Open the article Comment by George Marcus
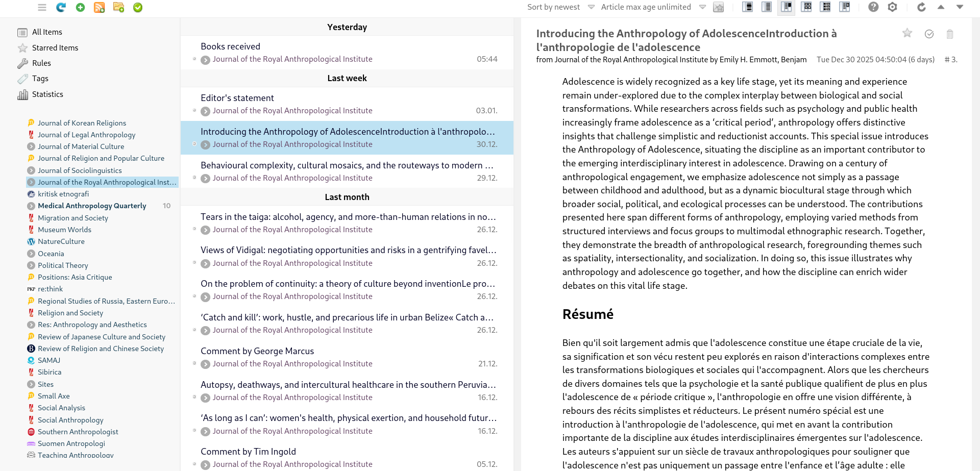This screenshot has height=471, width=980. click(257, 351)
